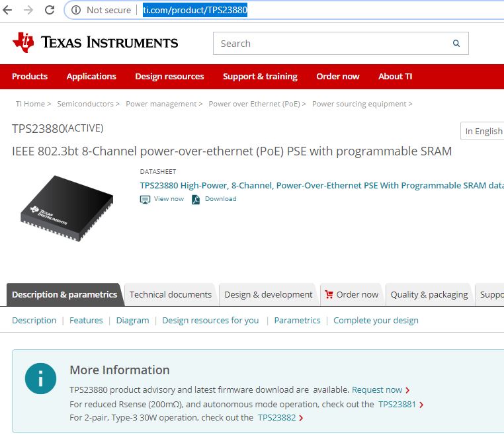Jump to the Features section
The width and height of the screenshot is (504, 443).
tap(86, 320)
